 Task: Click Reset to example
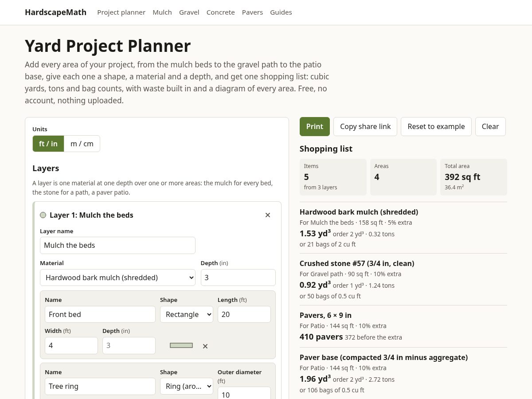436,126
